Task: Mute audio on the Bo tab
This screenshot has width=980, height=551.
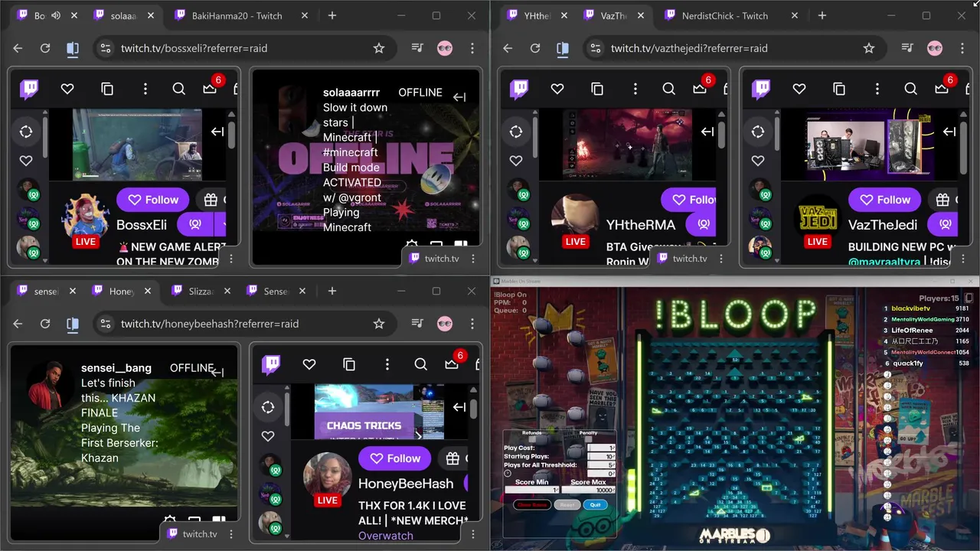Action: [x=56, y=15]
